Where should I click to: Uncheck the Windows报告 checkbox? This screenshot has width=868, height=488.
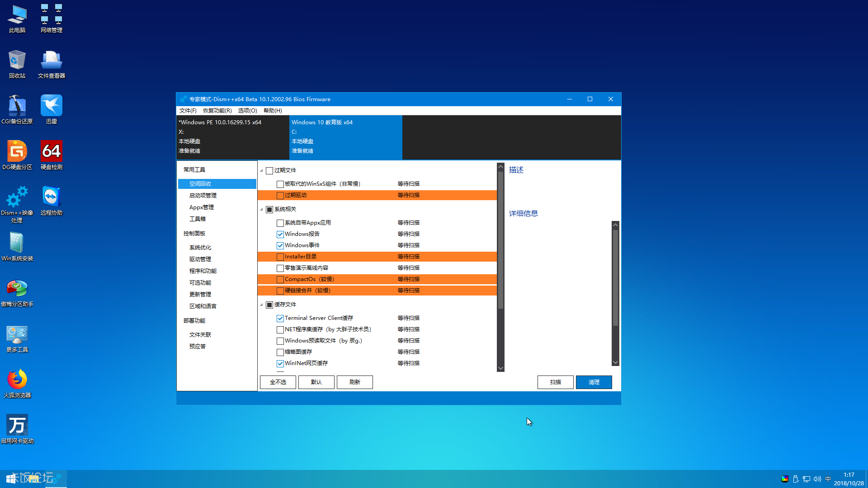click(280, 235)
